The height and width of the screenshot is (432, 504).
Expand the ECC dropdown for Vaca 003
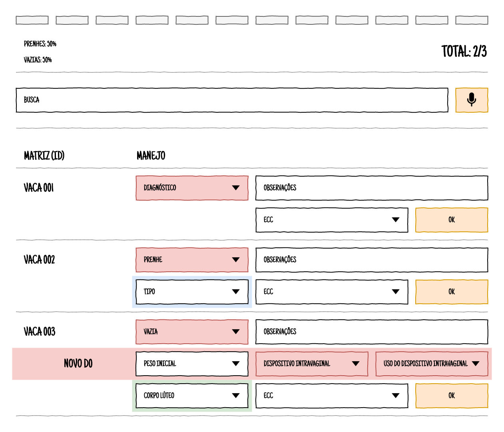(332, 396)
